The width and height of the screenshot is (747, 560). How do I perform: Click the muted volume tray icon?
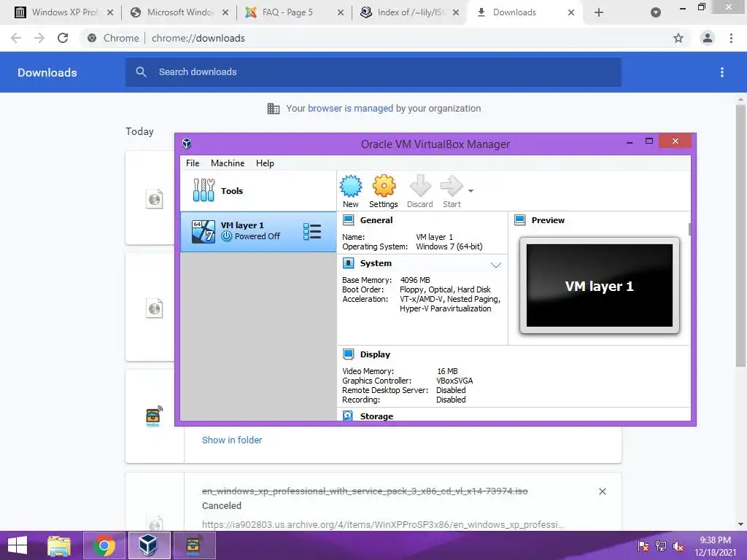[678, 546]
